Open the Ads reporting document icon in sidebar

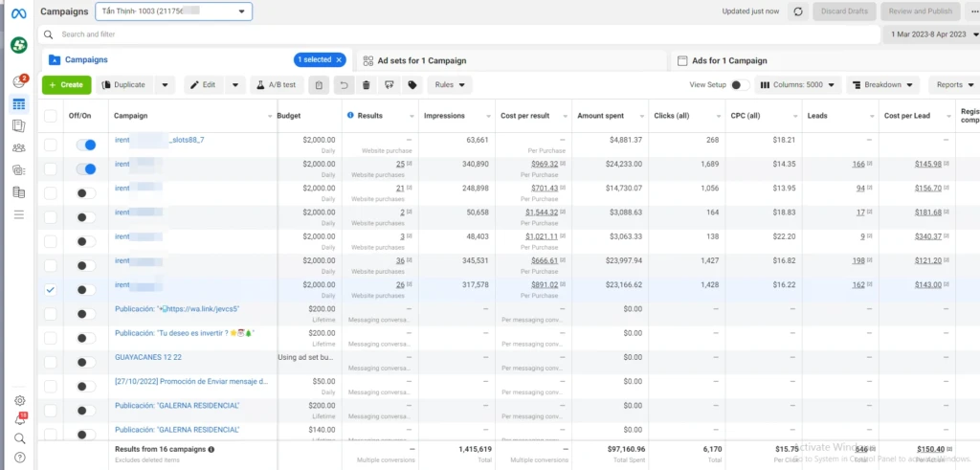tap(19, 125)
